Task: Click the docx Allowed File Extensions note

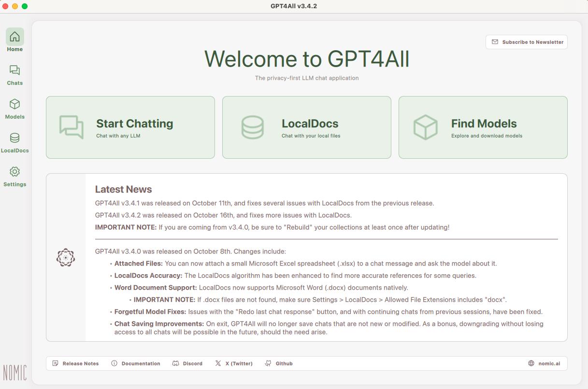Action: [320, 300]
